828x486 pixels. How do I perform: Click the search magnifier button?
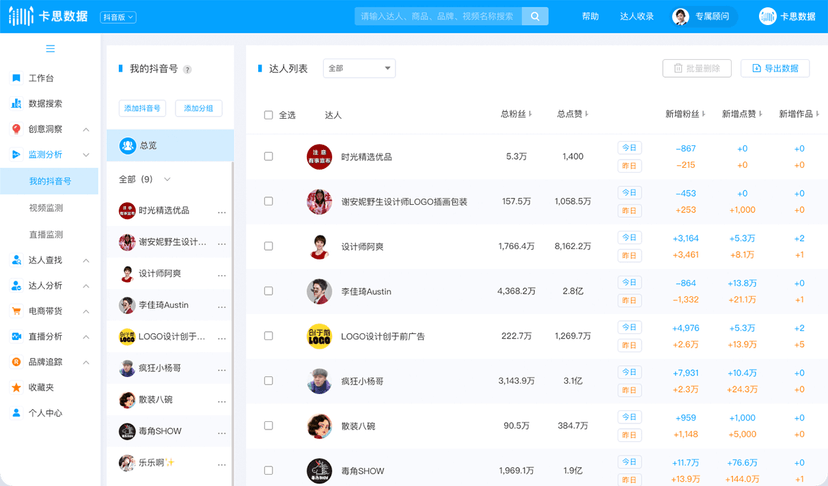pyautogui.click(x=535, y=16)
